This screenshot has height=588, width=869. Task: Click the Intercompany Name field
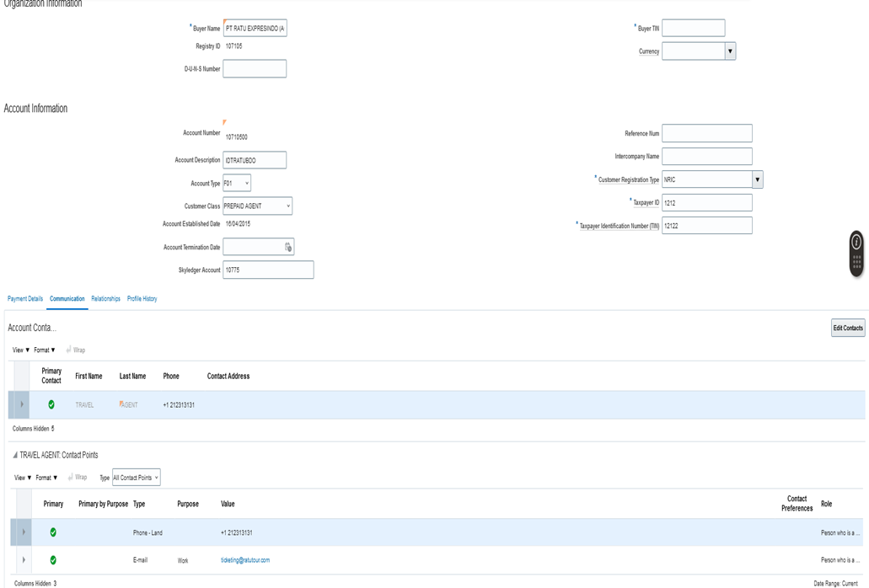tap(707, 156)
